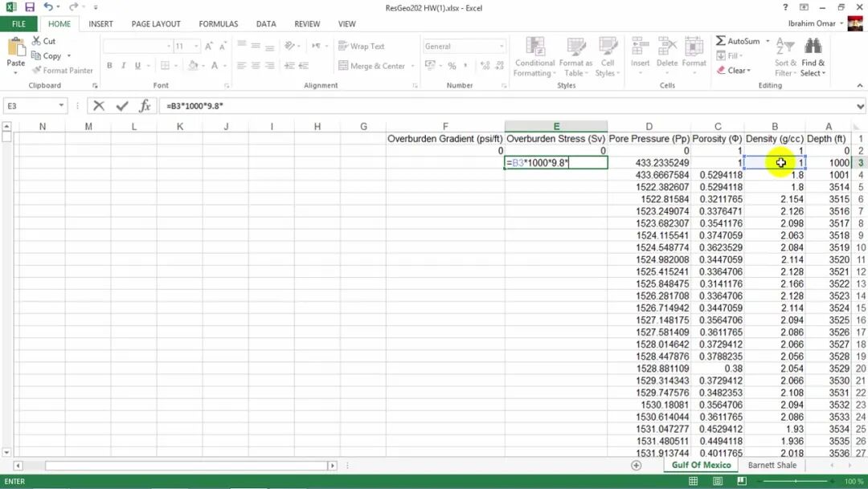Screen dimensions: 868x489
Task: Click the formula bar input field
Action: [507, 106]
